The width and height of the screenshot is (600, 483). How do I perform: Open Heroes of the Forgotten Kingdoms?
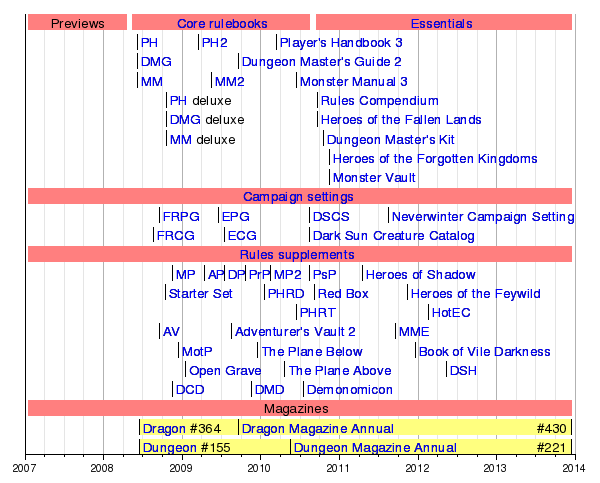pos(435,159)
